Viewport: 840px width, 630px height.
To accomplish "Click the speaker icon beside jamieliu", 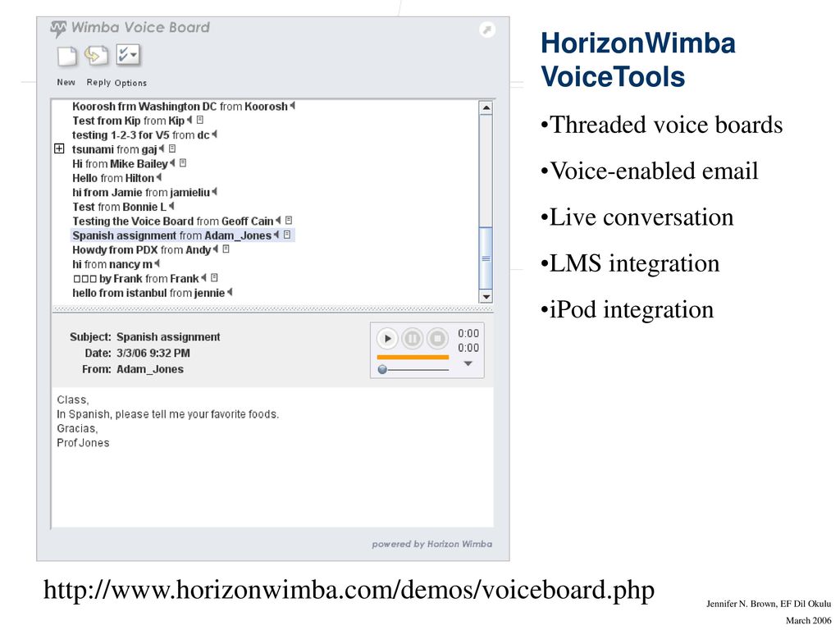I will [x=214, y=192].
